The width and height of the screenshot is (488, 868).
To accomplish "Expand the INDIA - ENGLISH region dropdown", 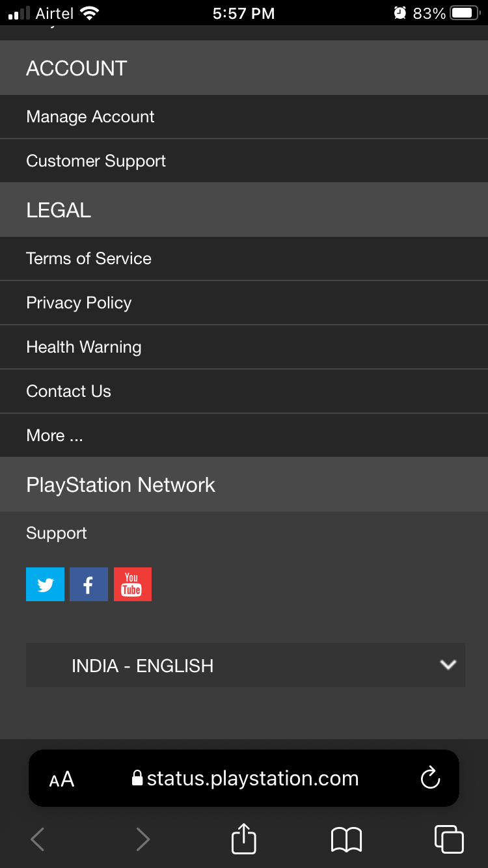I will [245, 665].
